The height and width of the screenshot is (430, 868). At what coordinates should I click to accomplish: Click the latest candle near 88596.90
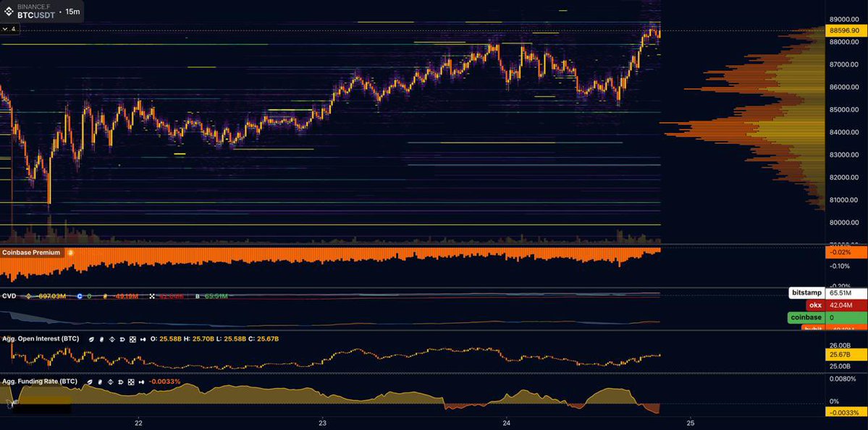click(658, 33)
